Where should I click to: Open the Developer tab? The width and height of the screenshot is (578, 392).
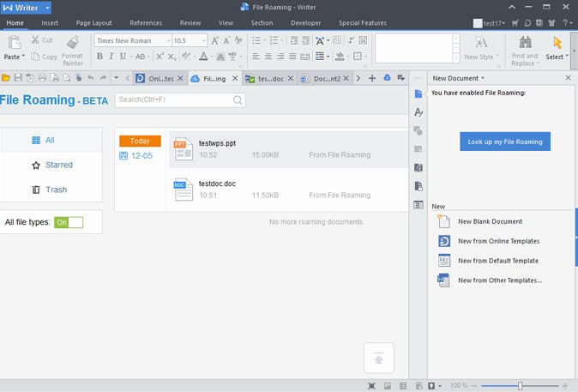[x=305, y=23]
